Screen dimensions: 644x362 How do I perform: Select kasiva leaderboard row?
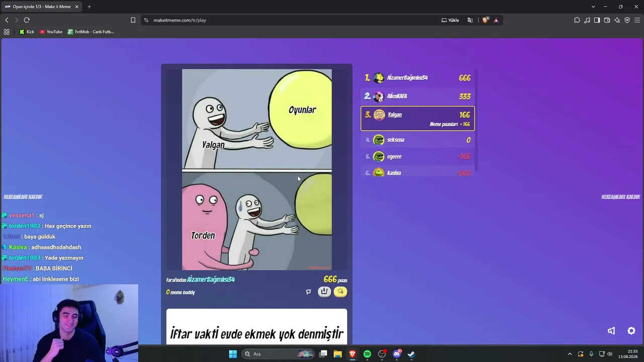(418, 172)
